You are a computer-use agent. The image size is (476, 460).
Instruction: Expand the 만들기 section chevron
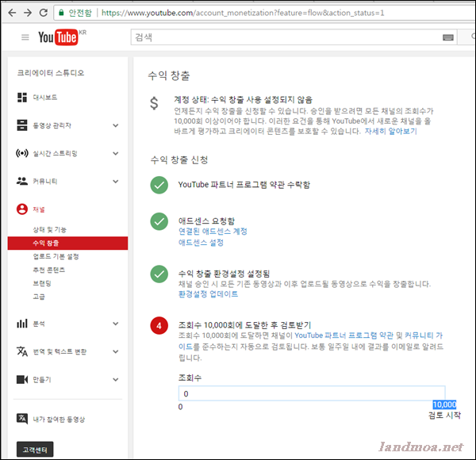click(x=116, y=379)
